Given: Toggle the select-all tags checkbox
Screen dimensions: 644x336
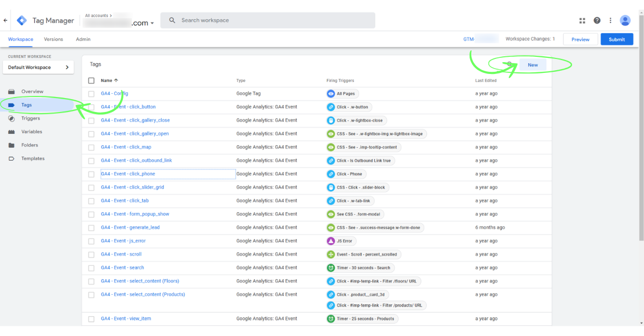Looking at the screenshot, I should [91, 80].
